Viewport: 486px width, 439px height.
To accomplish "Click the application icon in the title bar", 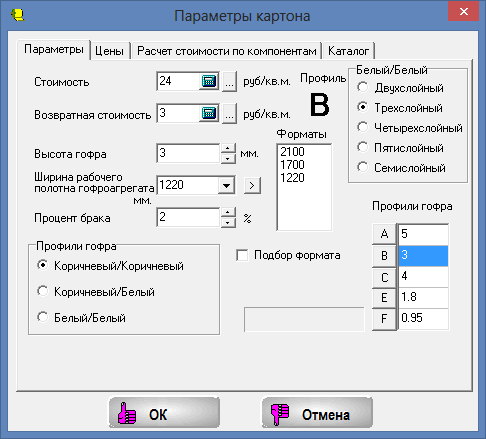I will pos(17,15).
